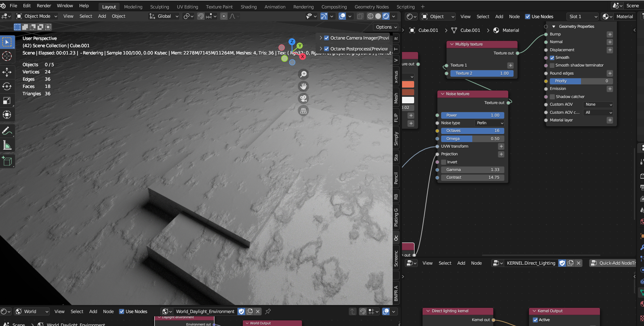Screen dimensions: 644x326
Task: Select the Scale tool in the toolbar
Action: (x=7, y=100)
